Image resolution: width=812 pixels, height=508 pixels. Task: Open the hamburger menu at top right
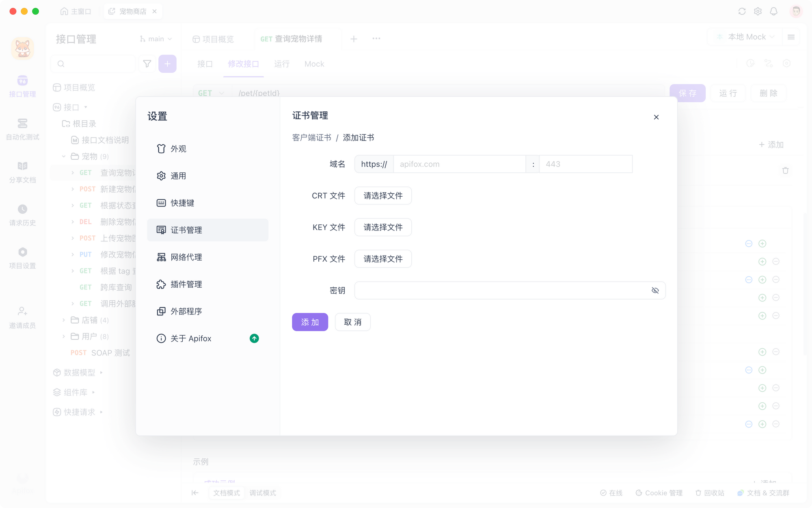[791, 37]
